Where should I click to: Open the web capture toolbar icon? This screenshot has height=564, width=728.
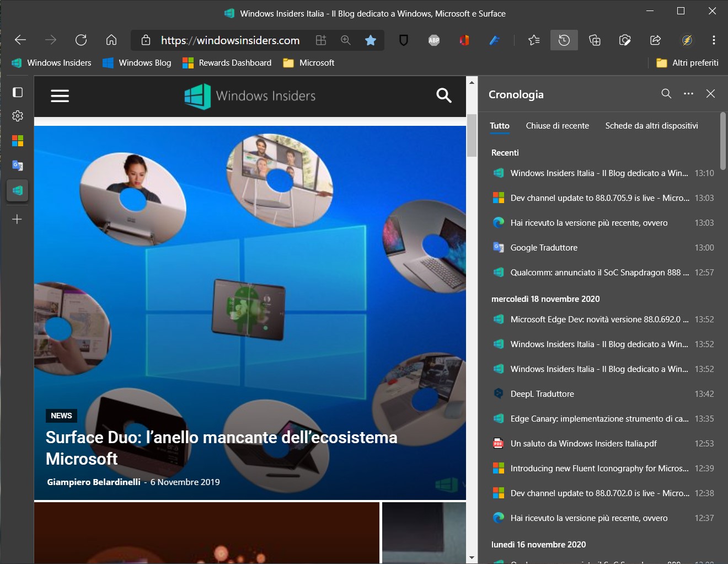[625, 40]
